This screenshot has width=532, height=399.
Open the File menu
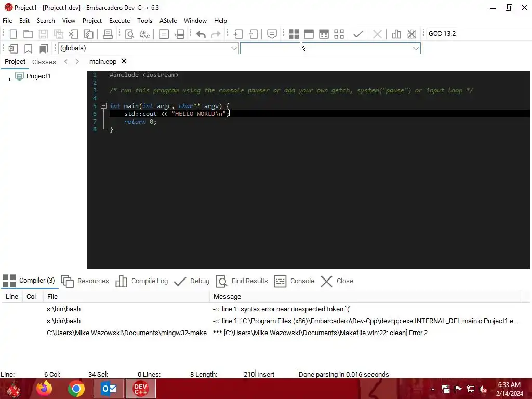(7, 21)
